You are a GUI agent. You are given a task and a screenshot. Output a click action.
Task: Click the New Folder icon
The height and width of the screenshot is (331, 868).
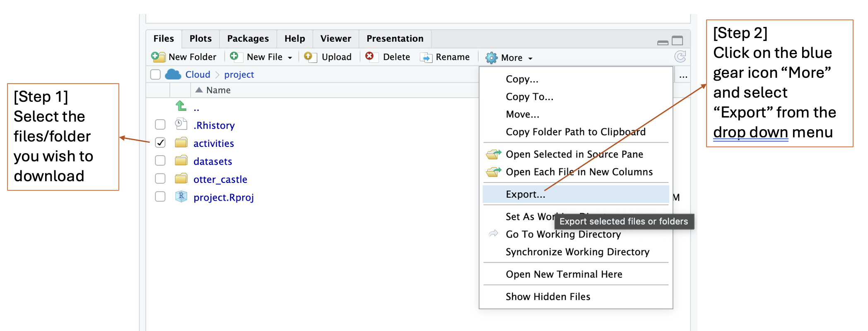pyautogui.click(x=158, y=57)
